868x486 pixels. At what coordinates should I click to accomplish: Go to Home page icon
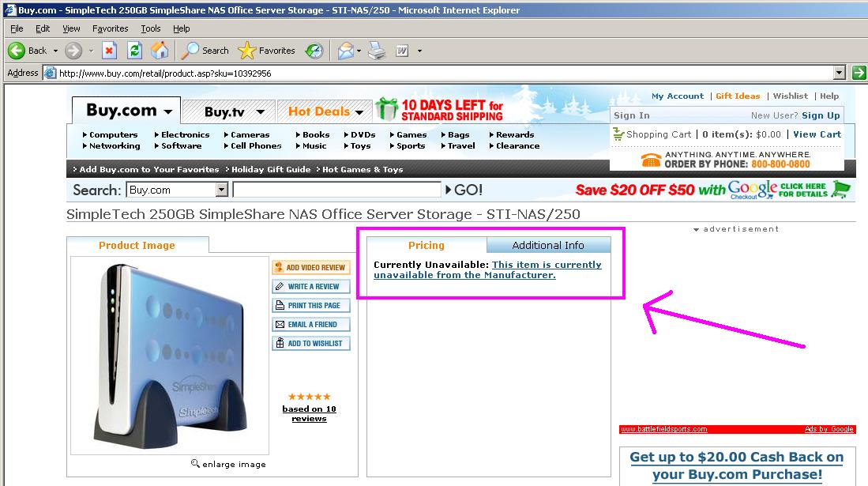pos(160,51)
